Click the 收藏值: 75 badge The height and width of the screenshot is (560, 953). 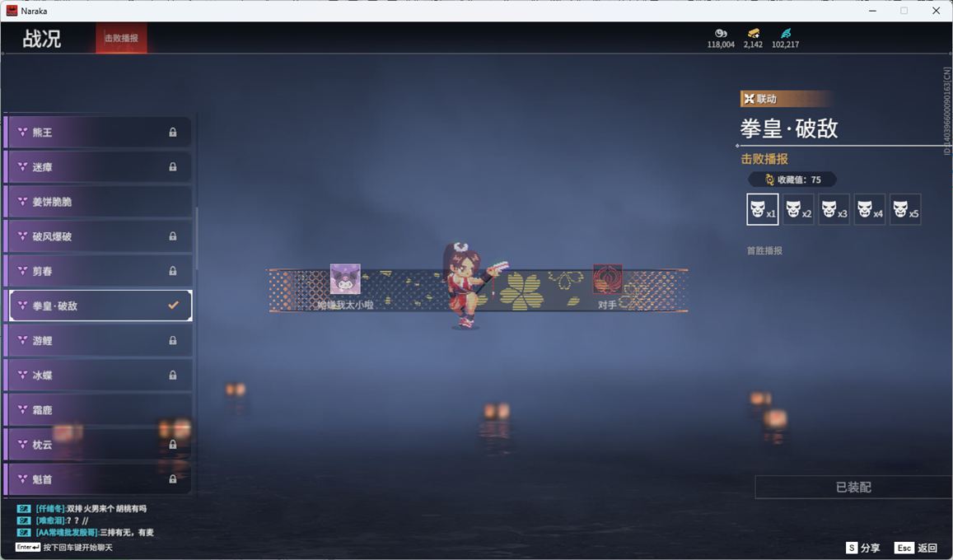792,180
